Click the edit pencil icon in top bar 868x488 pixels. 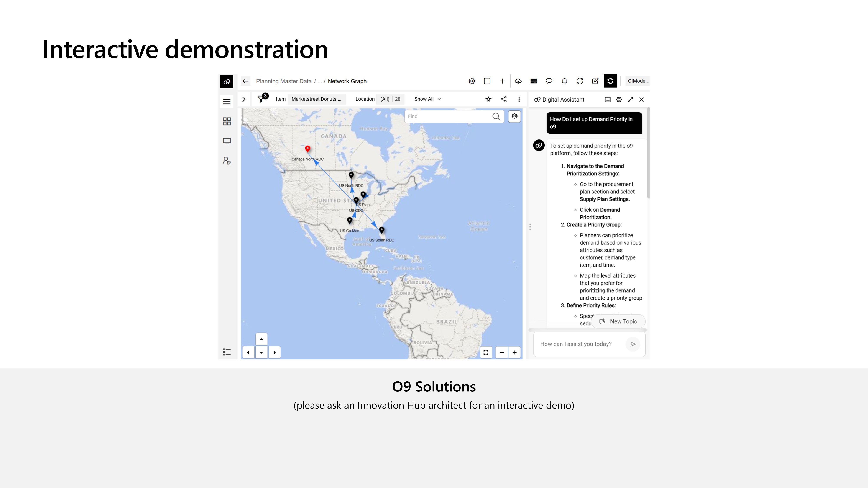[595, 81]
